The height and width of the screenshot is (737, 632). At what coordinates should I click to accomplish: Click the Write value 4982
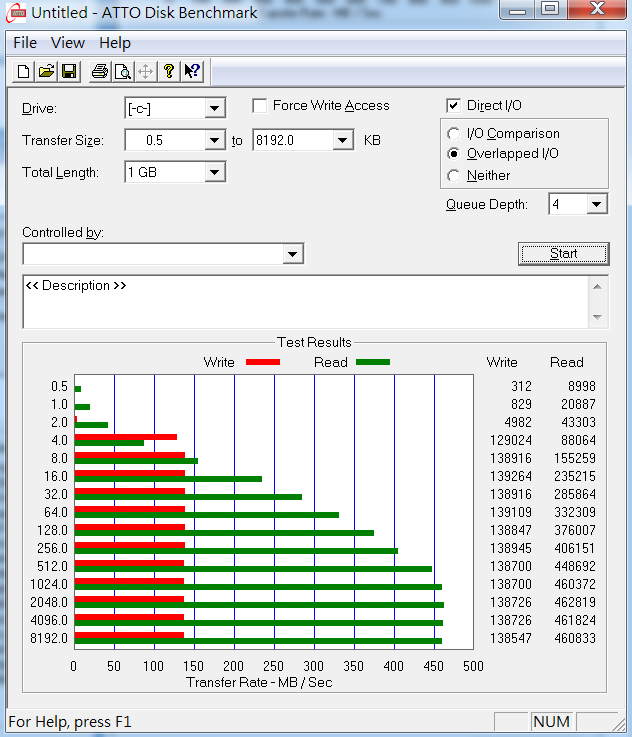(518, 422)
